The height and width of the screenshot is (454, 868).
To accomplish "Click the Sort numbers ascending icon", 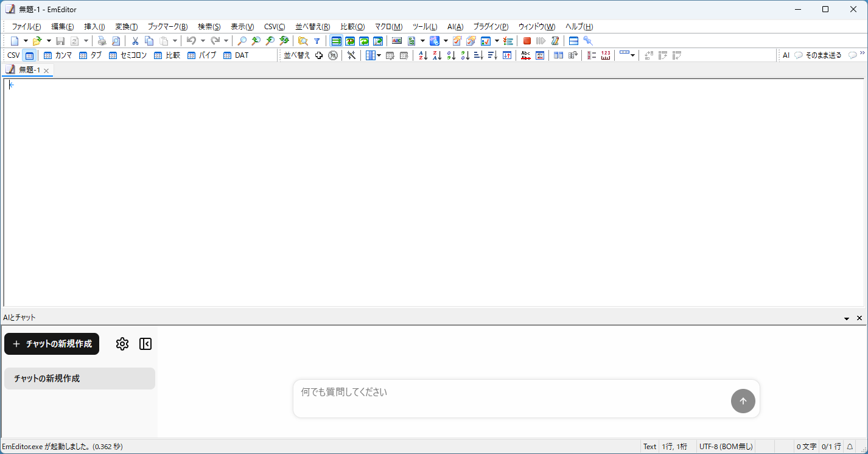I will pos(451,55).
